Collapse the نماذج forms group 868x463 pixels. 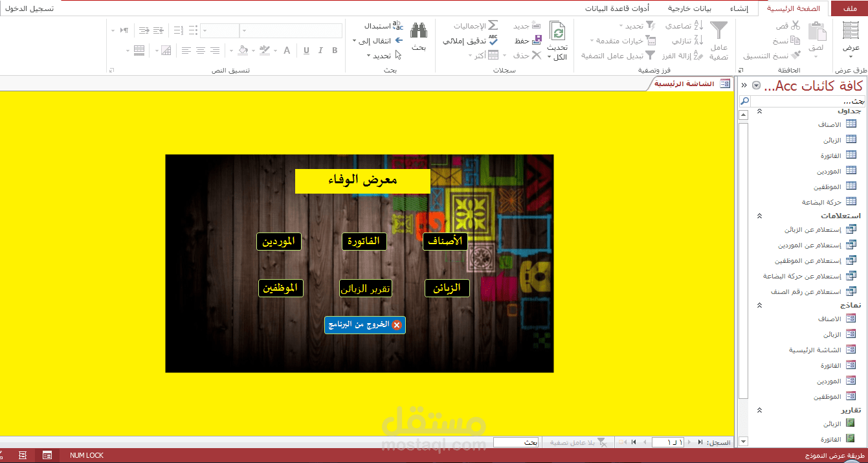tap(760, 304)
